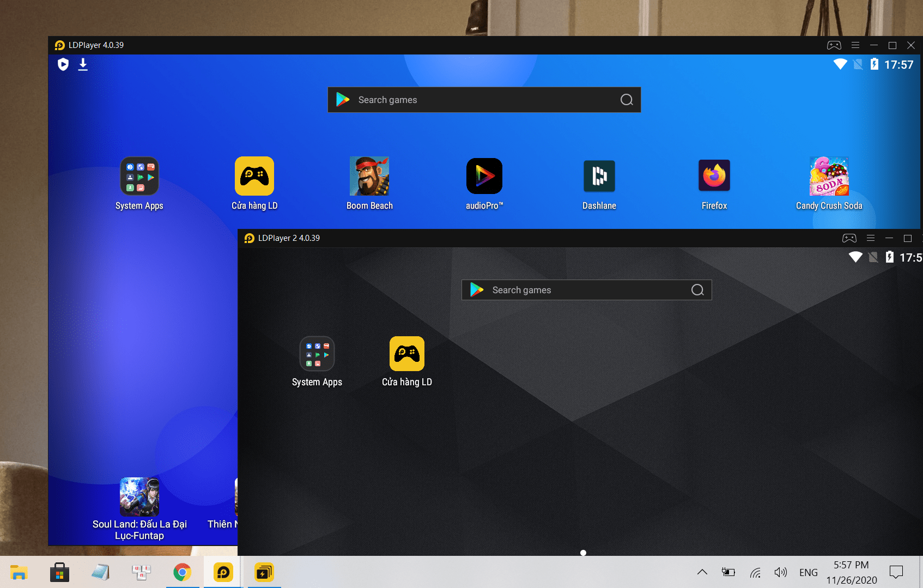Open Firefox in LDPlayer
Image resolution: width=923 pixels, height=588 pixels.
(714, 176)
